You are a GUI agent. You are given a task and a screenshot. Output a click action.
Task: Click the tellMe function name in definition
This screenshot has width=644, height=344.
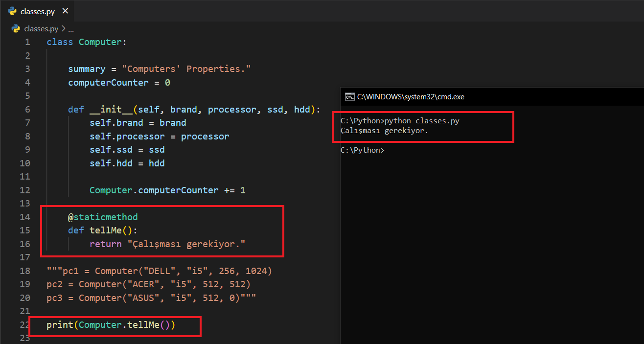(106, 230)
